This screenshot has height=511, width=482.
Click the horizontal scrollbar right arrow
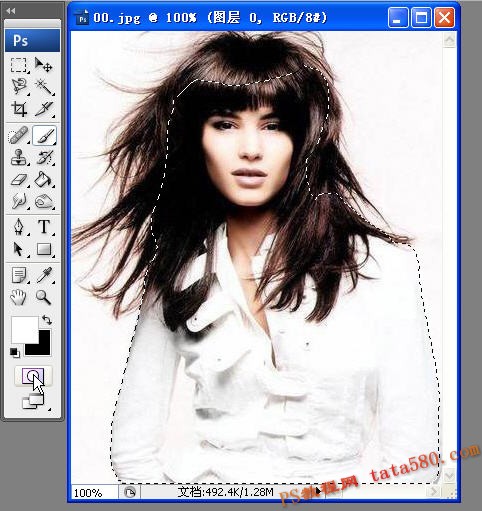click(x=434, y=491)
